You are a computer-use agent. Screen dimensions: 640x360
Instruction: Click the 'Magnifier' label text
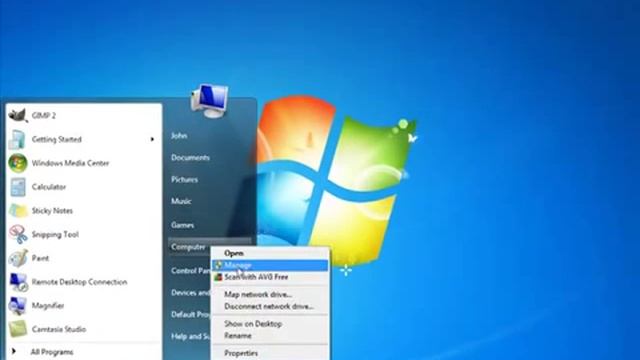48,306
